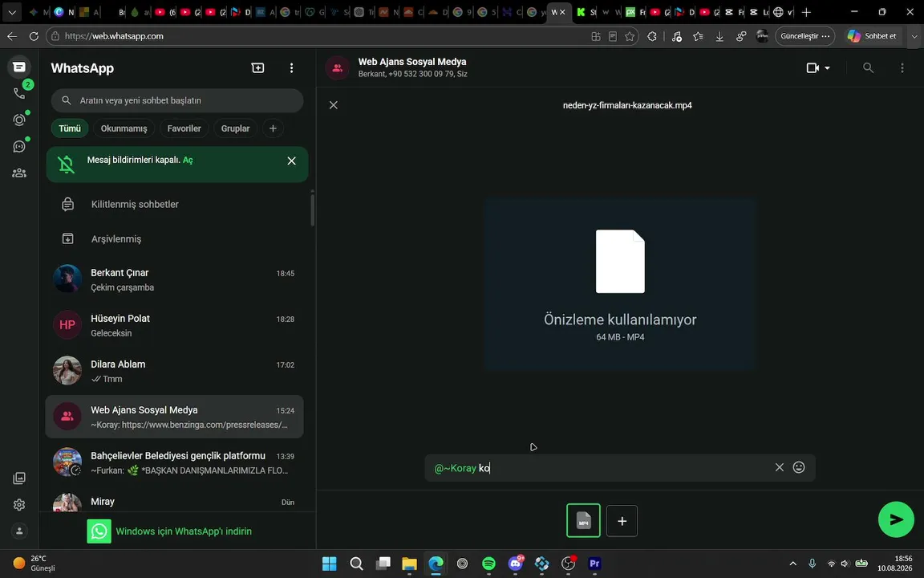The image size is (924, 578).
Task: Click the Güncelleştir button
Action: tap(804, 36)
